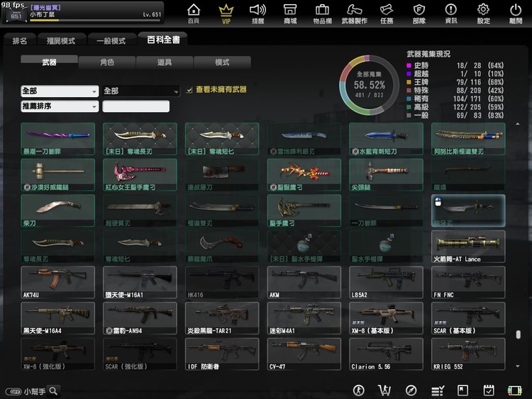Open the VIP crown icon
The image size is (532, 399).
pos(226,13)
